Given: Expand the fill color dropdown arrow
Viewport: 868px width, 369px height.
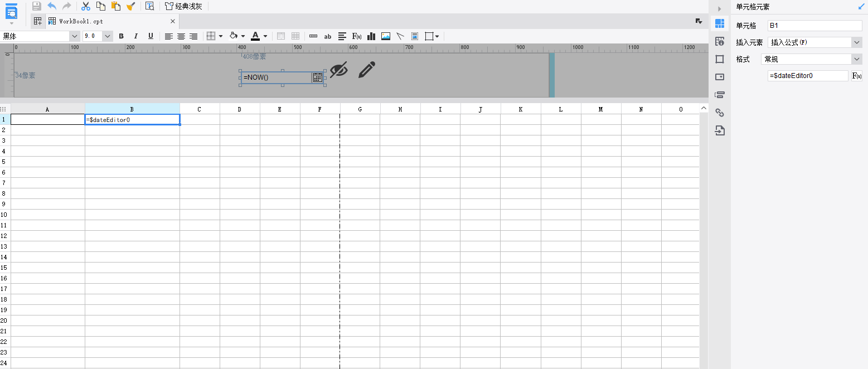Looking at the screenshot, I should pos(243,36).
